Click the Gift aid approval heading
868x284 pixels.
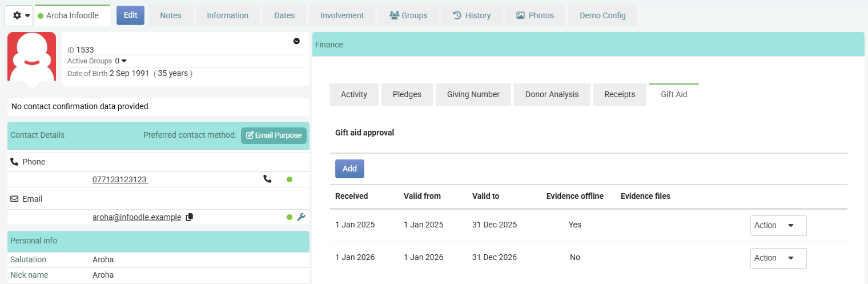365,133
